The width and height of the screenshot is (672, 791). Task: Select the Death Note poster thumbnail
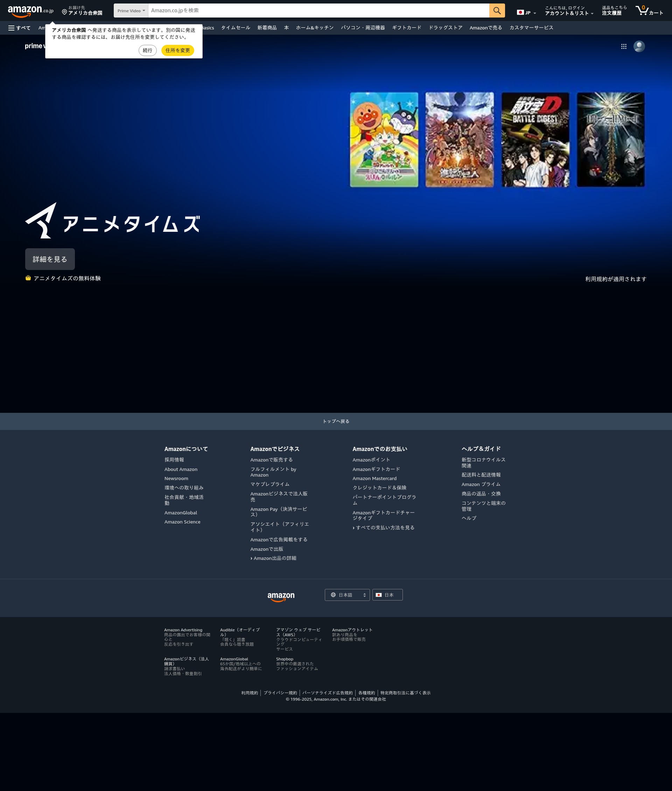[x=611, y=139]
